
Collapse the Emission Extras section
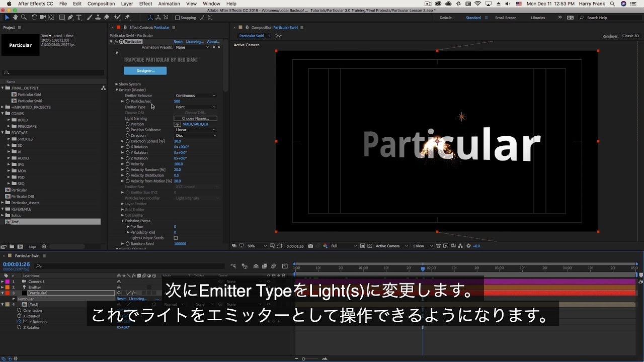click(x=122, y=221)
